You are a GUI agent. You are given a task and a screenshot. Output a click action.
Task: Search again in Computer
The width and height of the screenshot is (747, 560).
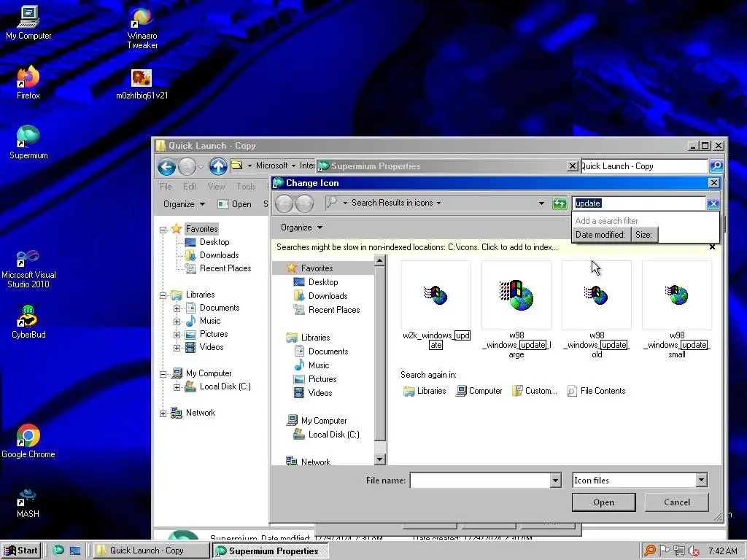click(479, 391)
